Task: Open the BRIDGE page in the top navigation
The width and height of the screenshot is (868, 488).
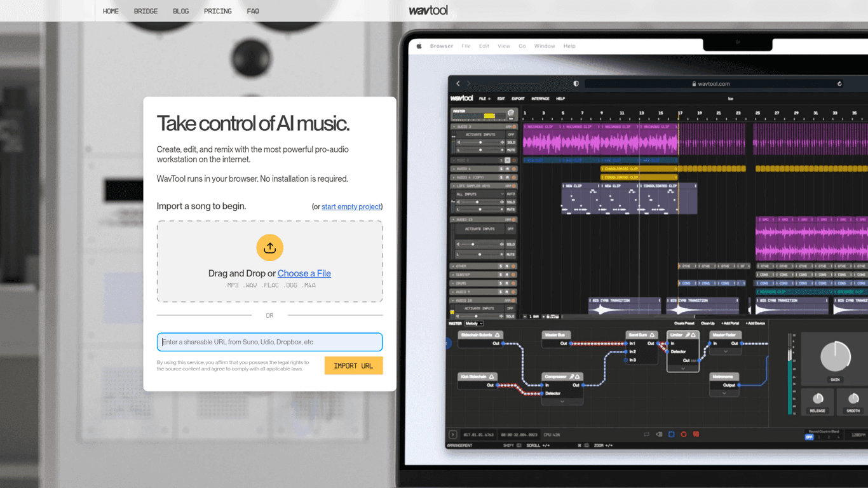Action: coord(146,11)
